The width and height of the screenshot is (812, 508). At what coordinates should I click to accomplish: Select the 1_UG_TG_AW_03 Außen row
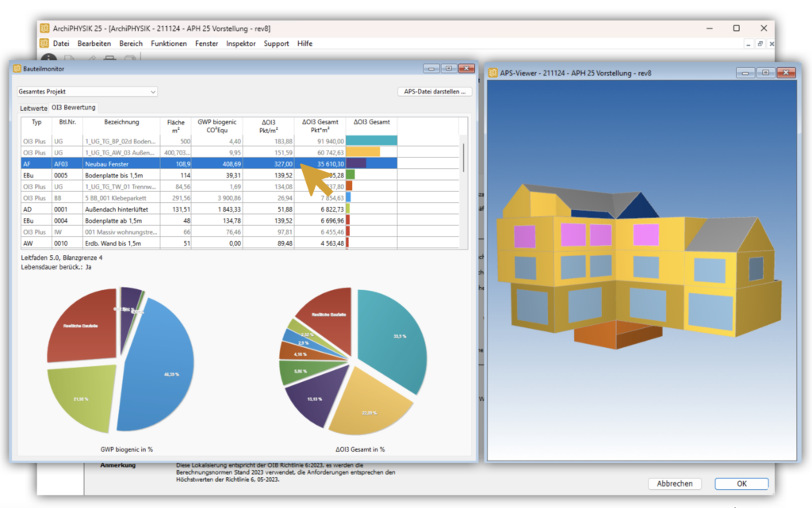(240, 153)
